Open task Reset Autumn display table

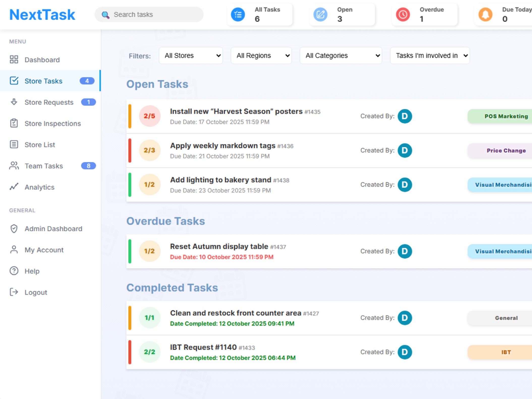[x=219, y=246]
